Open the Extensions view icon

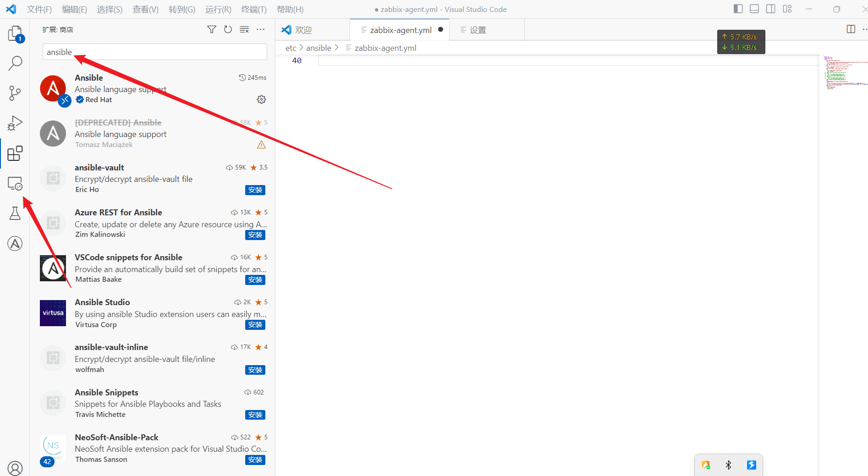[15, 153]
